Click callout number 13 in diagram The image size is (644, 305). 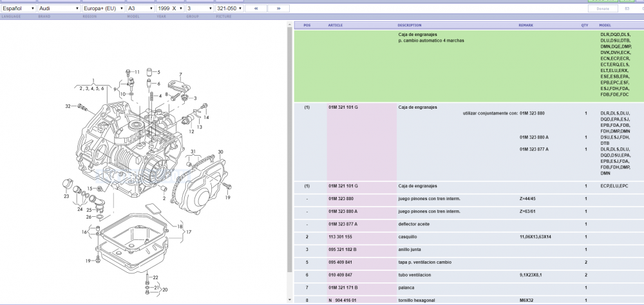point(200,127)
